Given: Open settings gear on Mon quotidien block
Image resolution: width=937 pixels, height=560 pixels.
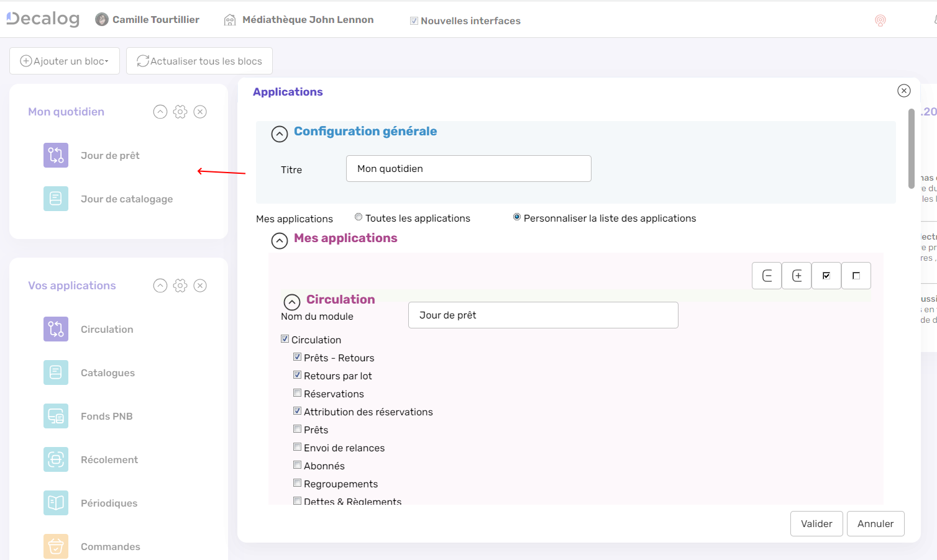Looking at the screenshot, I should click(x=180, y=112).
